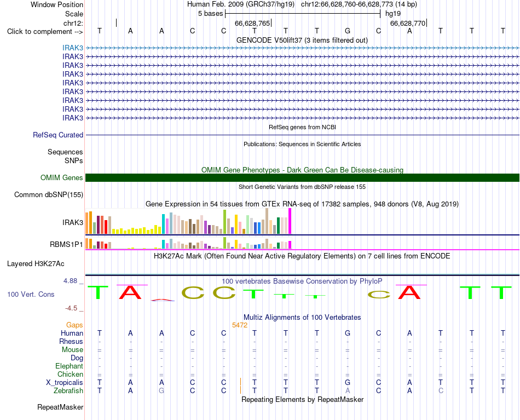The height and width of the screenshot is (420, 520).
Task: Click the 'chr12:' ruler label
Action: tap(73, 23)
